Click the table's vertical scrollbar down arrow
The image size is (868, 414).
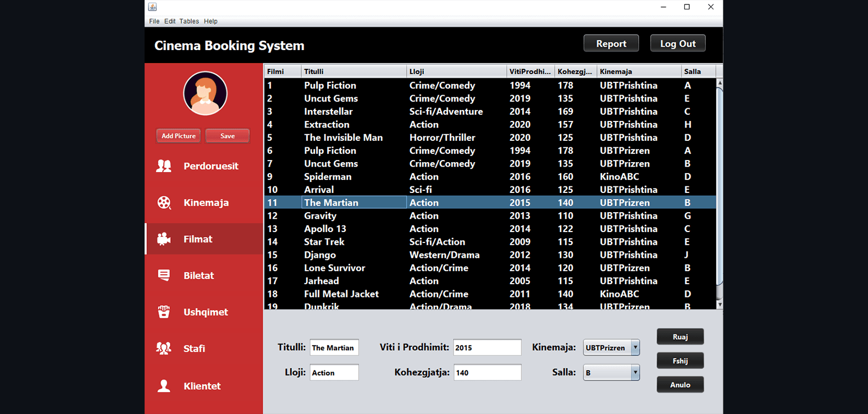(720, 305)
